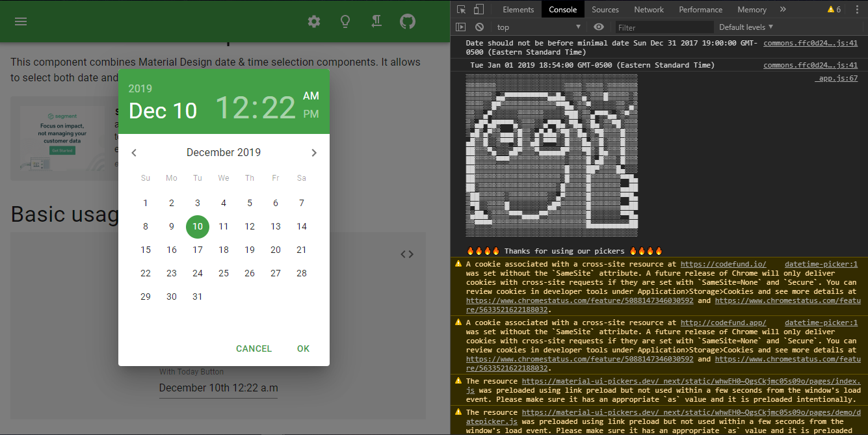
Task: Open live expression eye icon
Action: coord(599,27)
